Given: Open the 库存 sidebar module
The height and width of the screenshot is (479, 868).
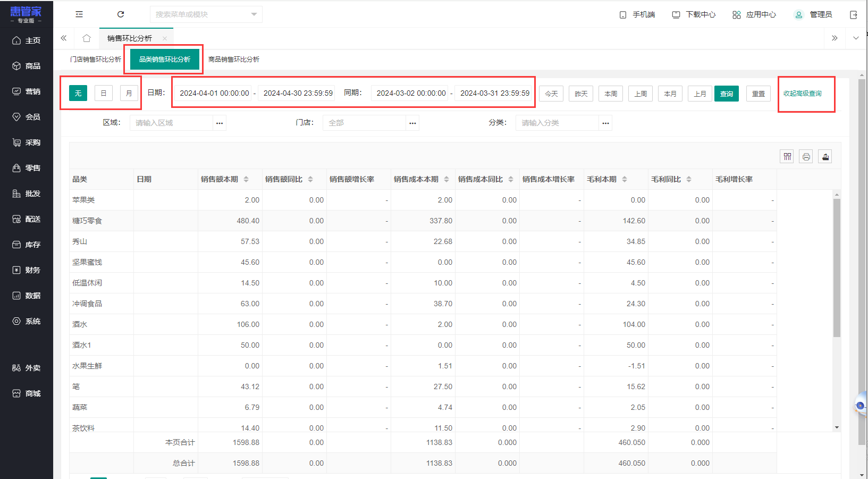Looking at the screenshot, I should [27, 245].
